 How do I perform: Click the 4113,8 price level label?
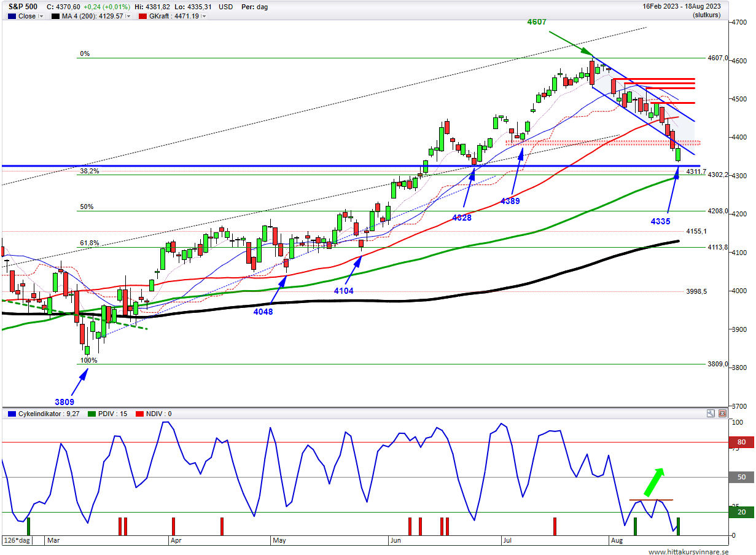coord(717,248)
